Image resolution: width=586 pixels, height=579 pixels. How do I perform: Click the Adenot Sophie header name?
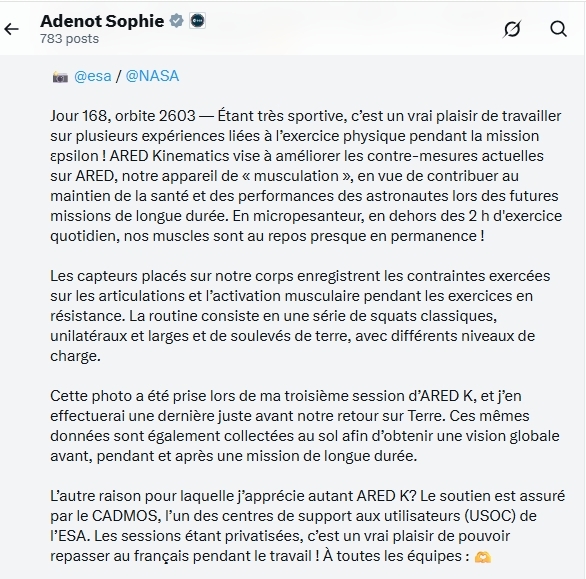tap(102, 21)
